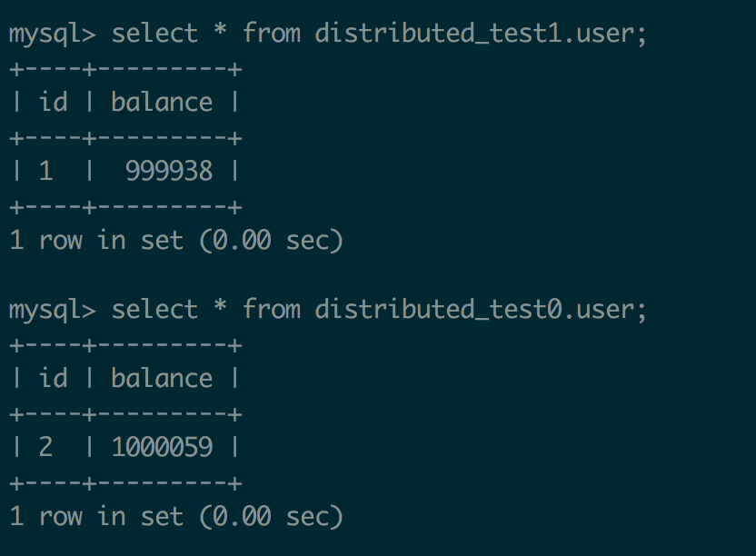Click id value 2 in the result row
756x556 pixels.
pyautogui.click(x=45, y=447)
